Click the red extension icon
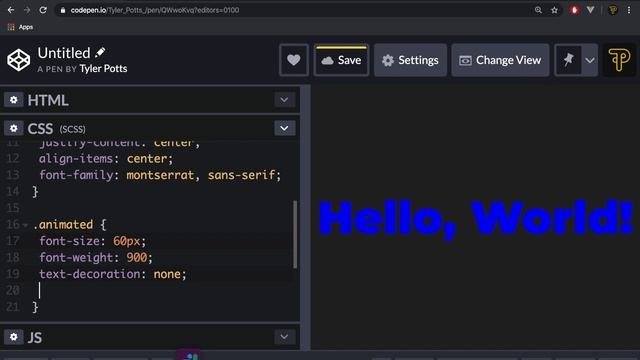This screenshot has height=360, width=640. pyautogui.click(x=574, y=10)
